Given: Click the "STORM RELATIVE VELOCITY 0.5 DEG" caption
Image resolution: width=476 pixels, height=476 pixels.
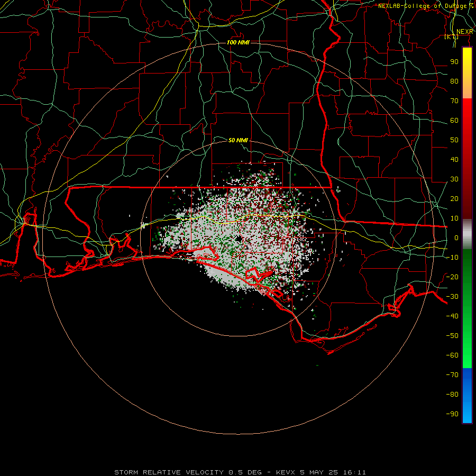Looking at the screenshot, I should (188, 472).
